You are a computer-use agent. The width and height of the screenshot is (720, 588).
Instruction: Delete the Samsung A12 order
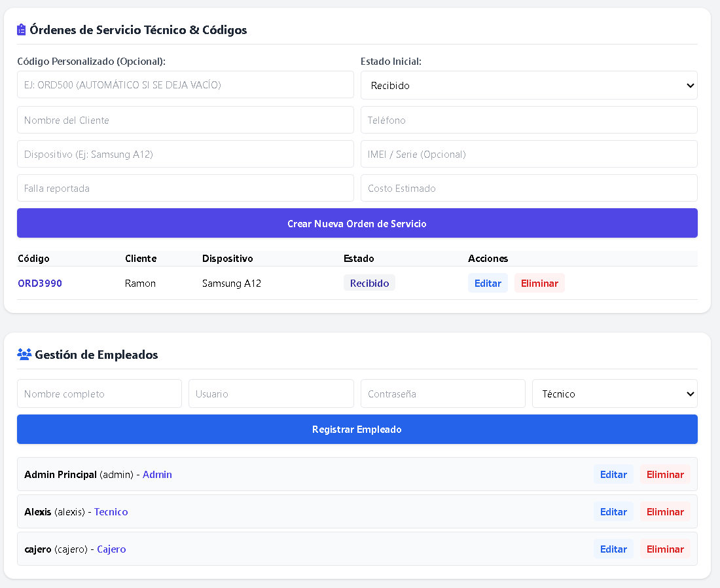[539, 283]
